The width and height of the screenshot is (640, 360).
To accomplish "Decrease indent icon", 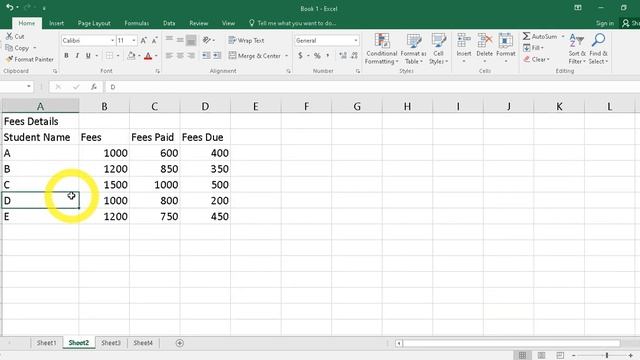I will coord(206,56).
